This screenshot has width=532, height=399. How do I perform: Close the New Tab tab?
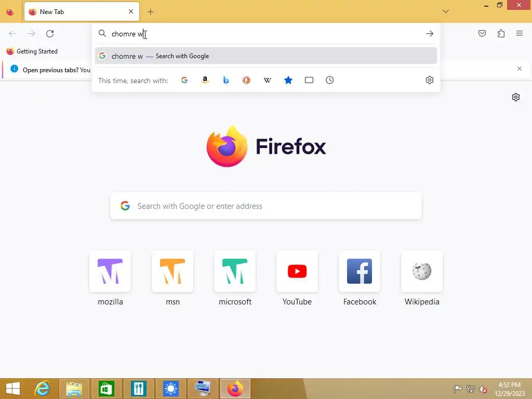(131, 11)
